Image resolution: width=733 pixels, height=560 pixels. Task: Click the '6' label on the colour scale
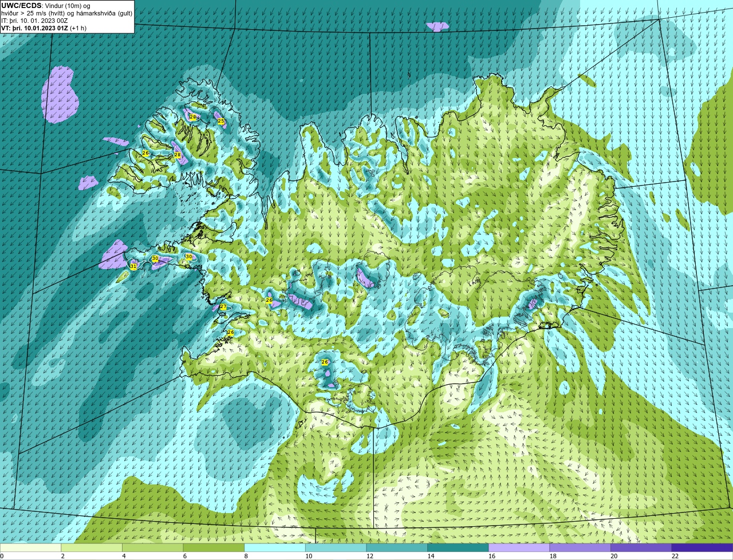coord(185,556)
